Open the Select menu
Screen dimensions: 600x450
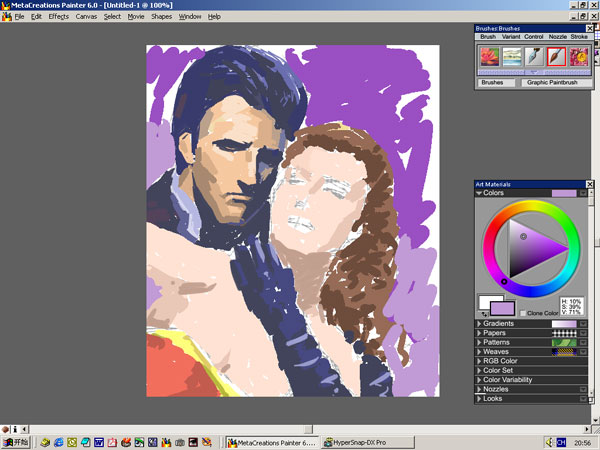[x=112, y=16]
